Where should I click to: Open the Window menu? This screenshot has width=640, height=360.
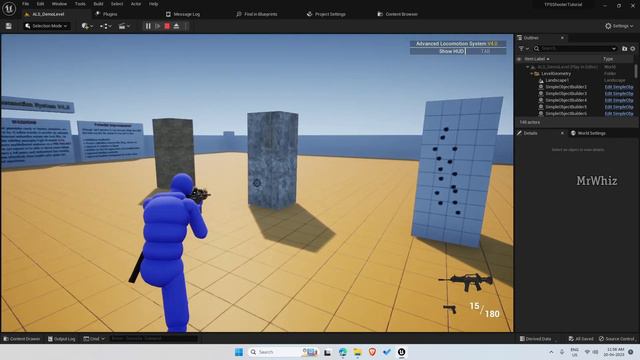pos(59,4)
